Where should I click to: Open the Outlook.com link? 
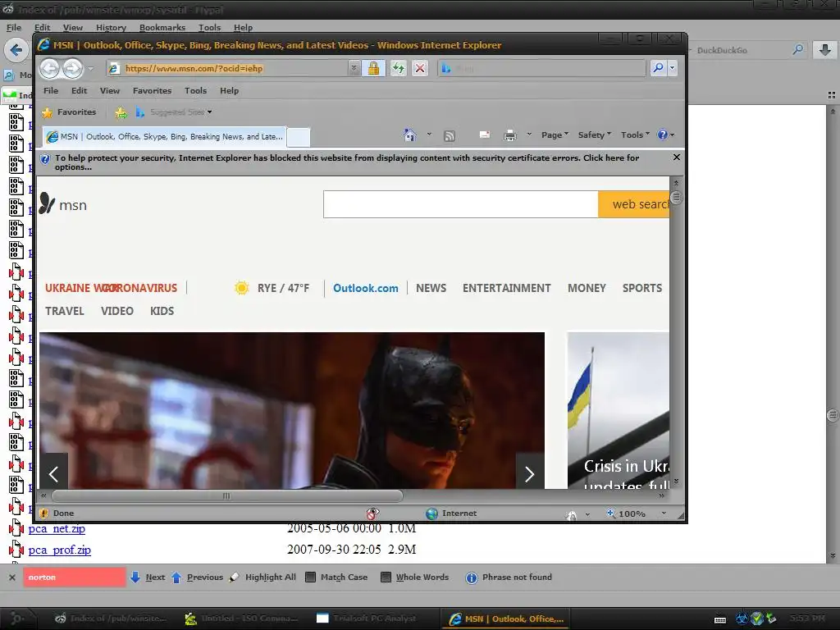coord(366,288)
